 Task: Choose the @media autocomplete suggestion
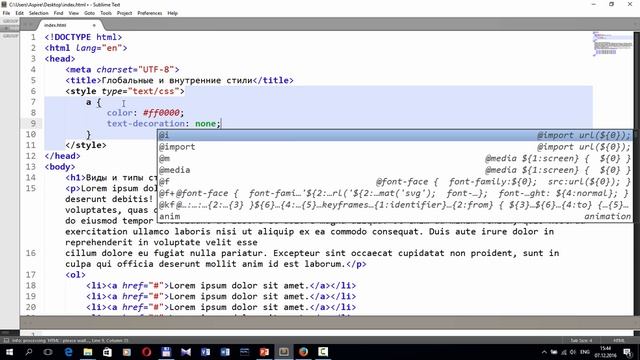point(395,170)
